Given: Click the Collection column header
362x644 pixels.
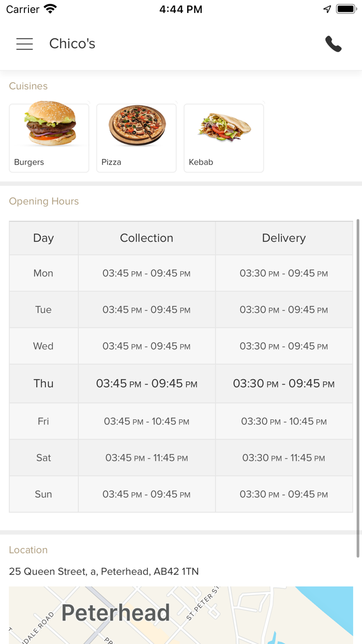Looking at the screenshot, I should pos(147,238).
